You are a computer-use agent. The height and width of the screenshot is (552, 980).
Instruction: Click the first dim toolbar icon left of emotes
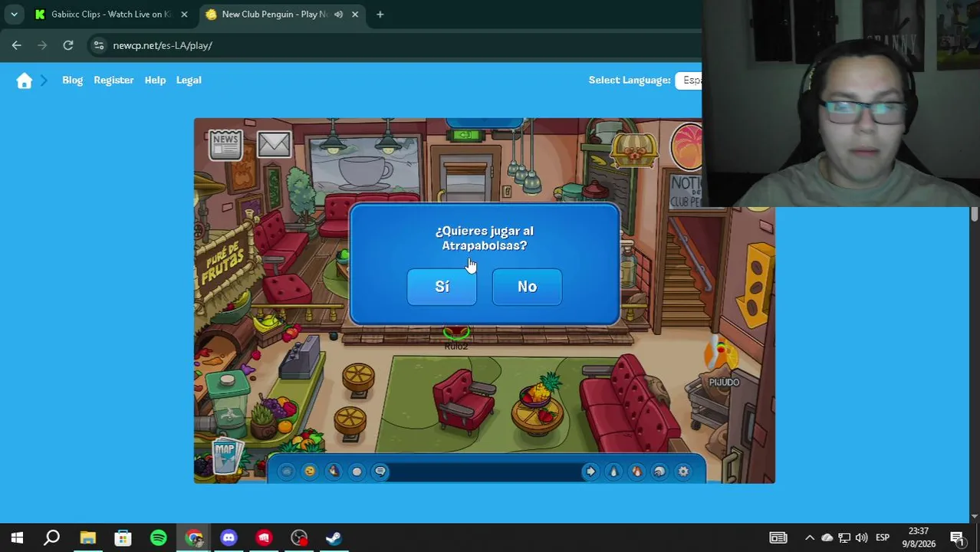(x=286, y=472)
